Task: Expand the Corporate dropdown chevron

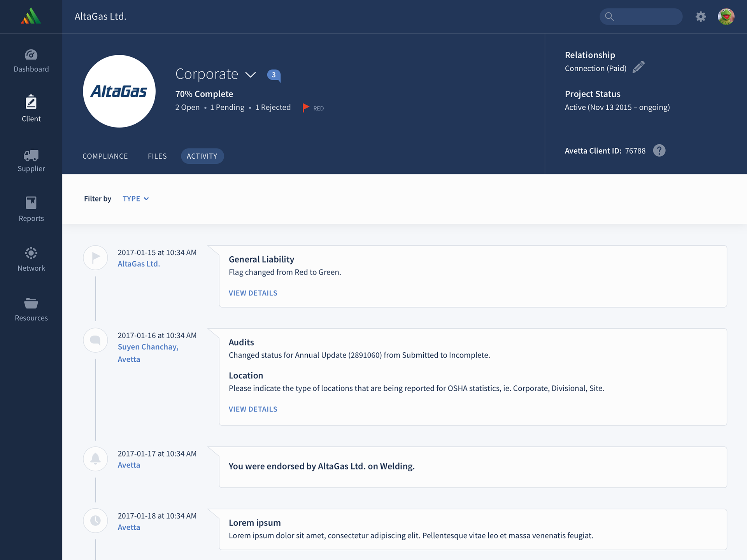Action: pos(251,75)
